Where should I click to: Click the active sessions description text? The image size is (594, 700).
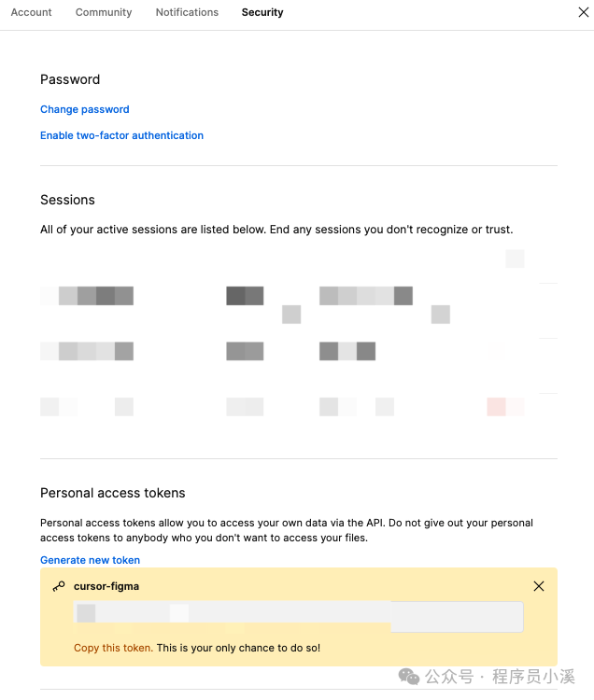click(276, 229)
